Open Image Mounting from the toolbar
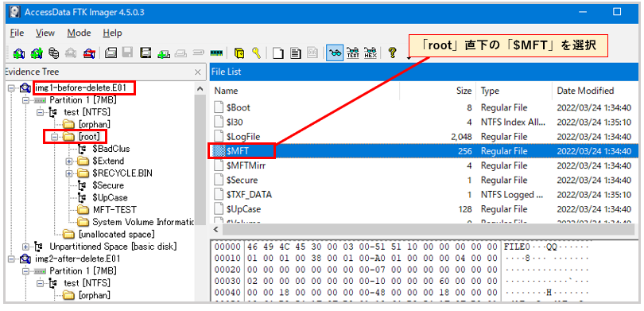The height and width of the screenshot is (311, 644). tap(53, 53)
